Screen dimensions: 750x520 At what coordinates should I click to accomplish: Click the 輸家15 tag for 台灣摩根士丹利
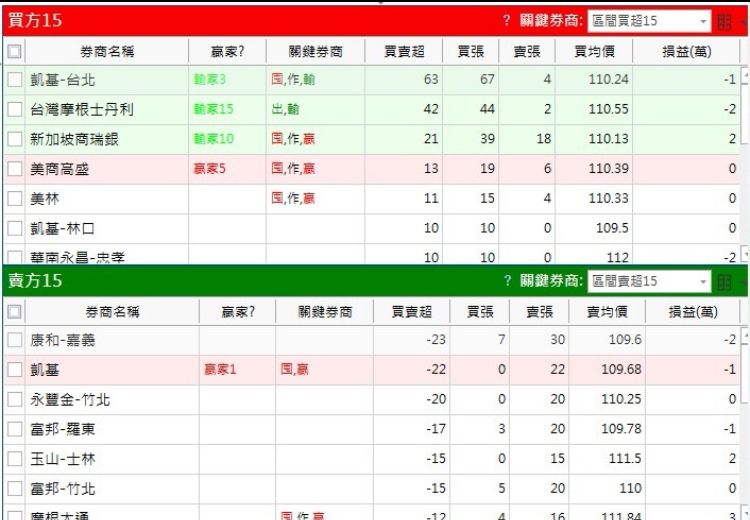213,109
